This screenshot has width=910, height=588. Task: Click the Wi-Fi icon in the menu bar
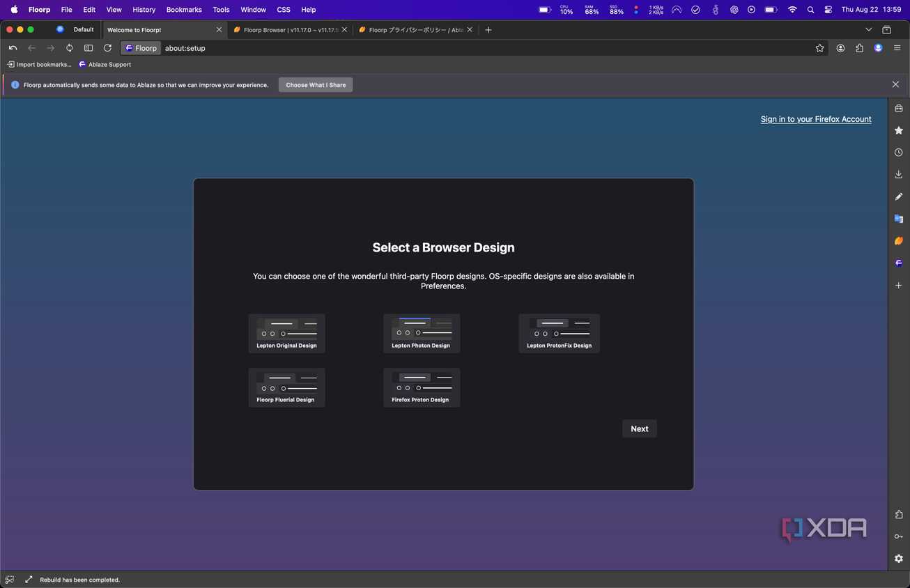click(x=792, y=10)
